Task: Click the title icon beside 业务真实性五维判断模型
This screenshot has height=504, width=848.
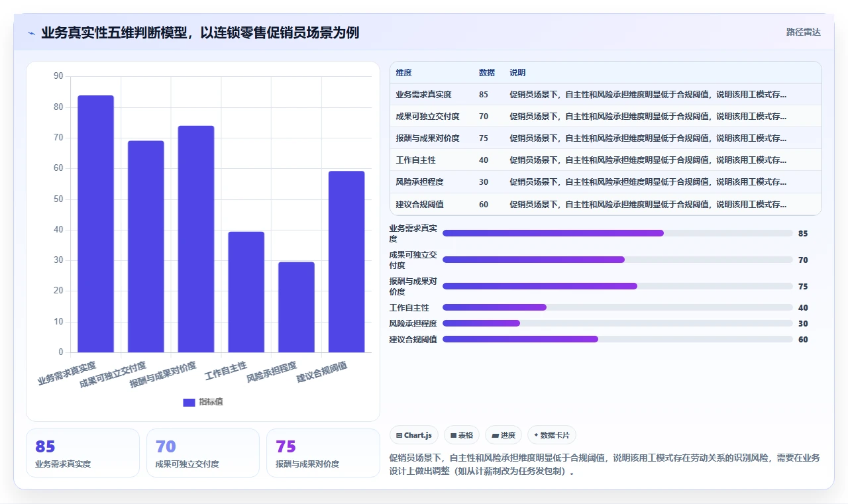Action: tap(32, 32)
